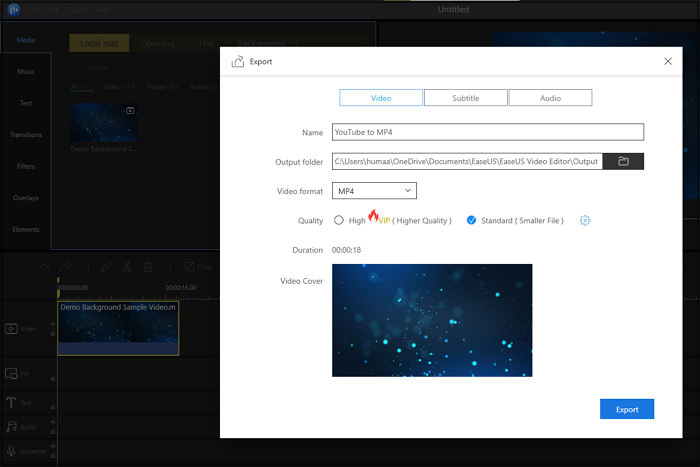Switch to the Subtitle export tab

pyautogui.click(x=465, y=98)
